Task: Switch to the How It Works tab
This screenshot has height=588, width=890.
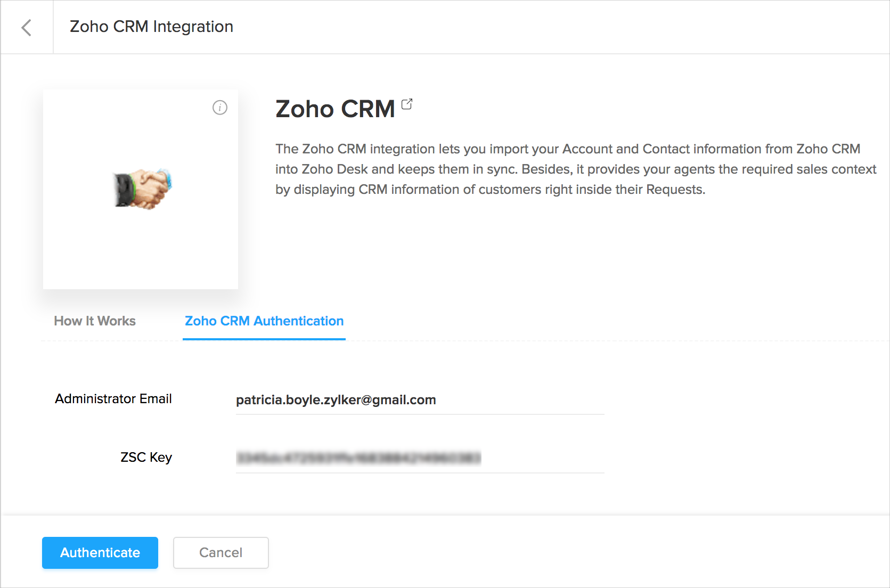Action: [x=95, y=321]
